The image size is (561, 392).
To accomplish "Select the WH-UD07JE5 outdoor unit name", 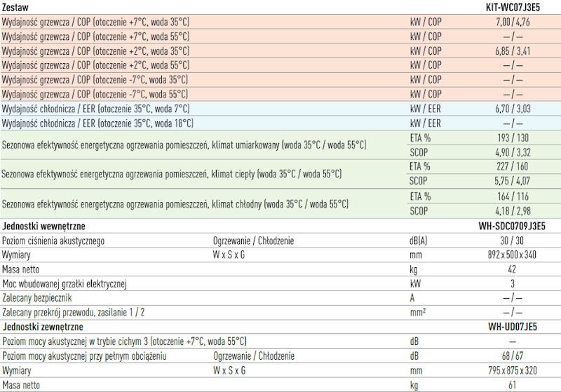I will (x=513, y=327).
